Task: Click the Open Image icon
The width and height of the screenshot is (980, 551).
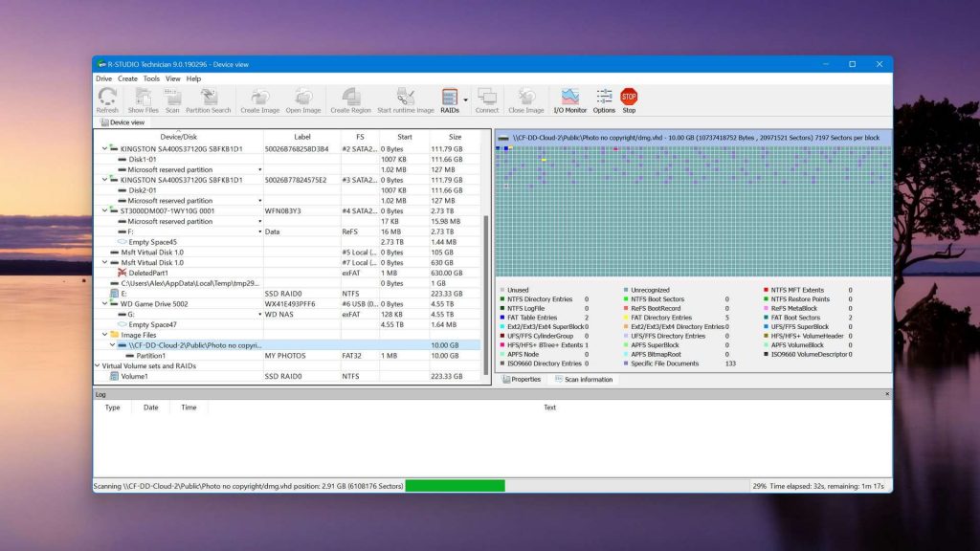Action: point(301,99)
